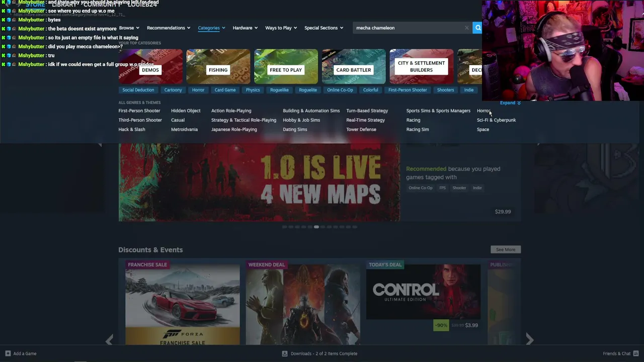Open the Special Sections dropdown
The width and height of the screenshot is (644, 362).
click(x=324, y=28)
